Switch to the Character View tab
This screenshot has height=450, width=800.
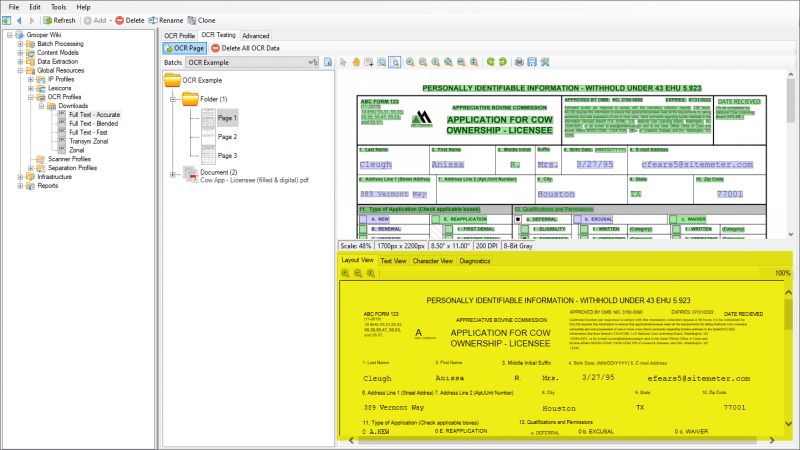433,260
